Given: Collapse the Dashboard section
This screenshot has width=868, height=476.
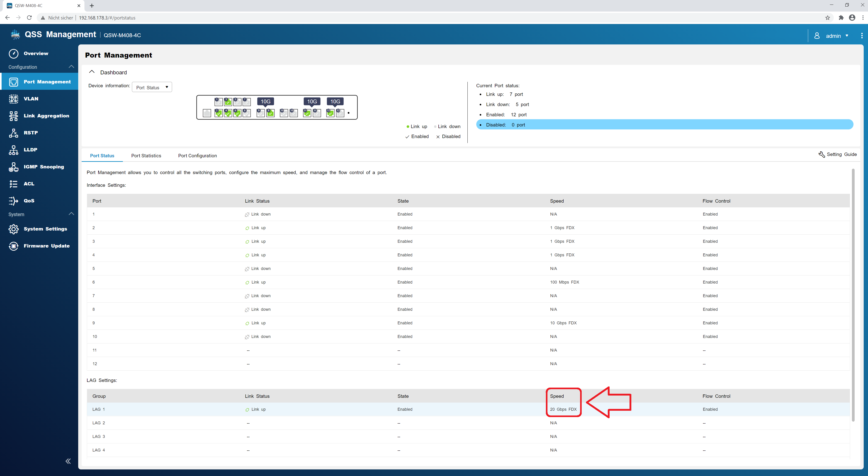Looking at the screenshot, I should (x=92, y=72).
